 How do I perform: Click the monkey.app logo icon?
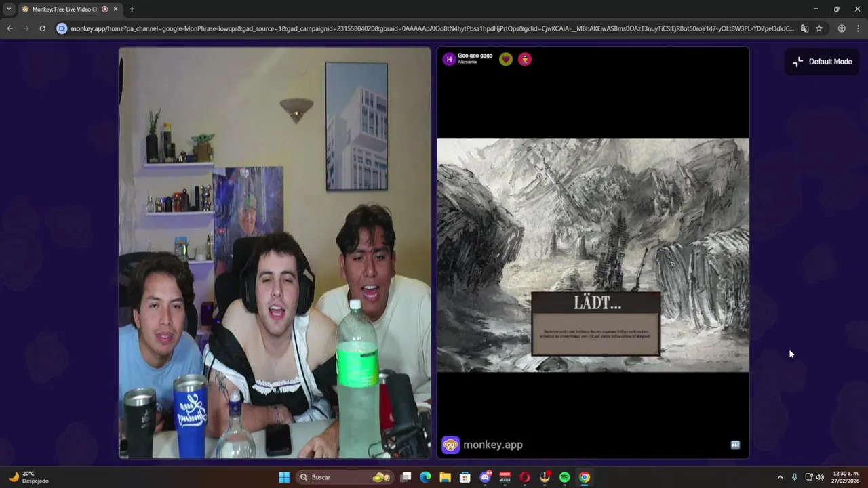pos(450,445)
